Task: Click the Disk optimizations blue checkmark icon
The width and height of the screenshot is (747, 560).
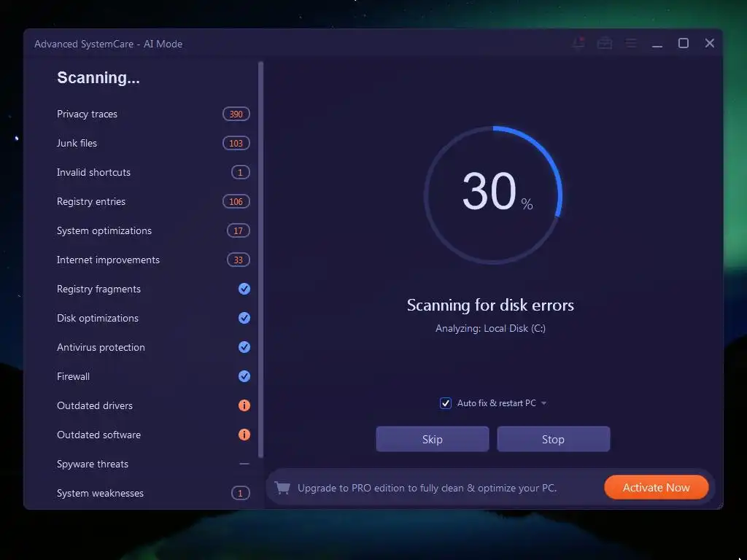Action: (x=244, y=318)
